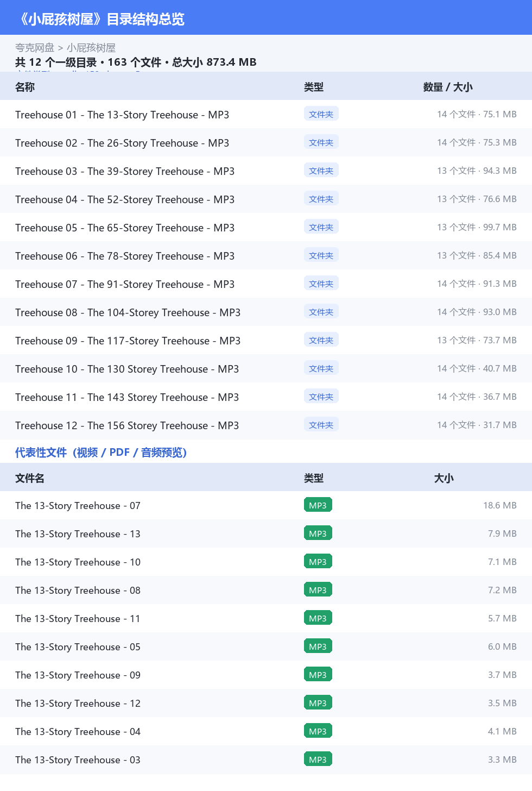This screenshot has height=791, width=532.
Task: Click the MP3 badge for Treehouse - 07
Action: click(x=318, y=505)
